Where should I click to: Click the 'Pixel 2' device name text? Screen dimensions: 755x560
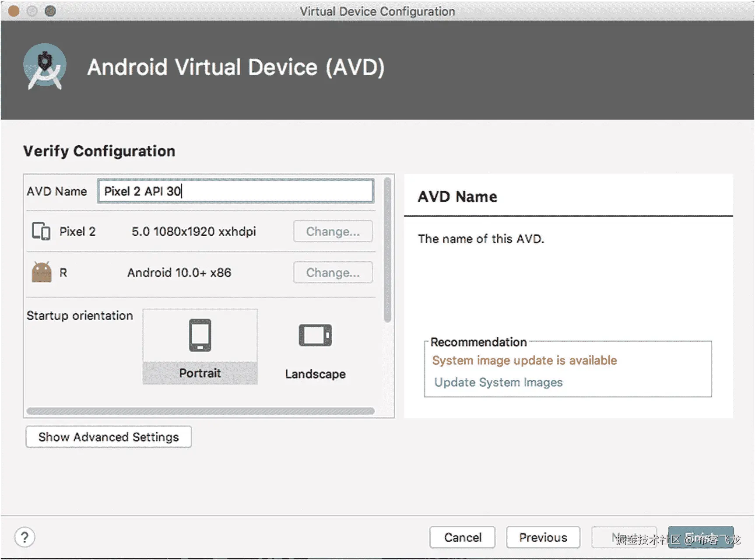point(77,231)
